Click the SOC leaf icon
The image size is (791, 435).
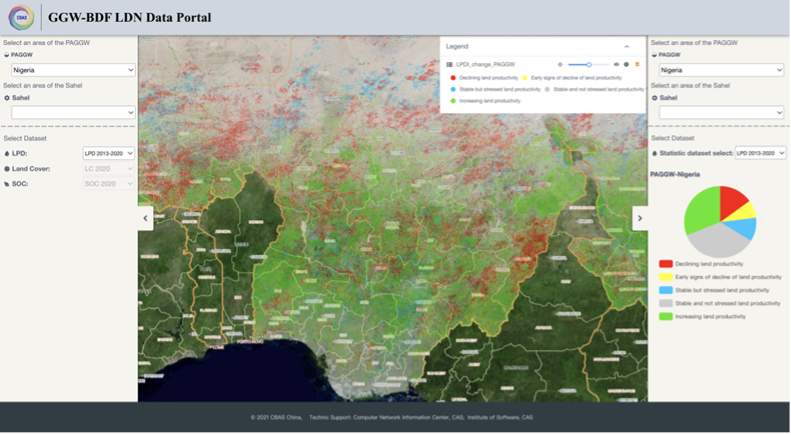point(7,184)
